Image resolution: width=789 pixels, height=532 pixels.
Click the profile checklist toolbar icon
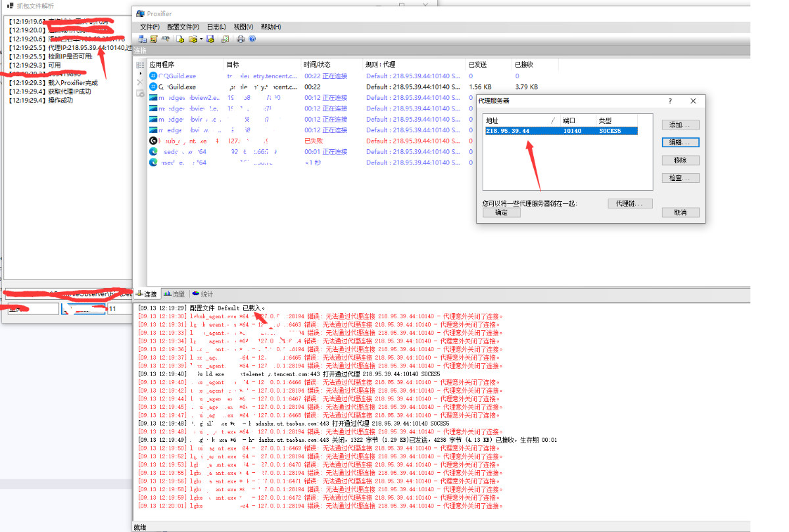click(x=225, y=39)
